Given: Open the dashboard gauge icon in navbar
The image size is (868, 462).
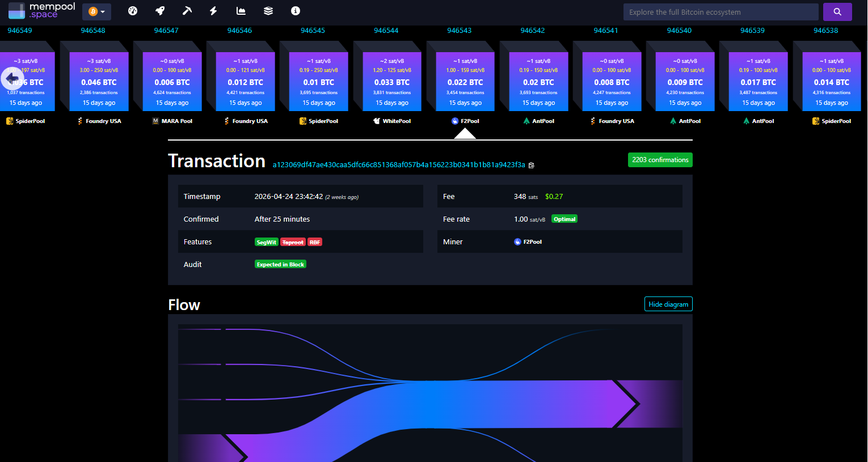Looking at the screenshot, I should (133, 11).
